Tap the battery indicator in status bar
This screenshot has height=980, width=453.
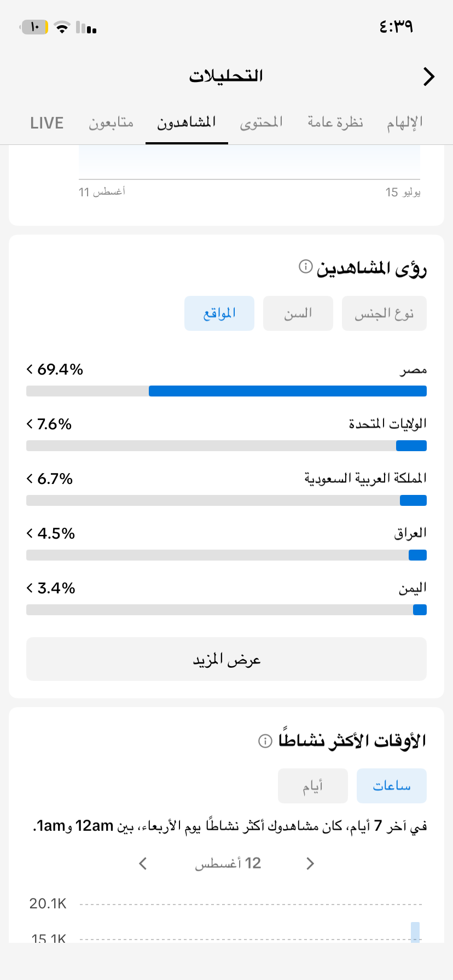click(x=34, y=27)
